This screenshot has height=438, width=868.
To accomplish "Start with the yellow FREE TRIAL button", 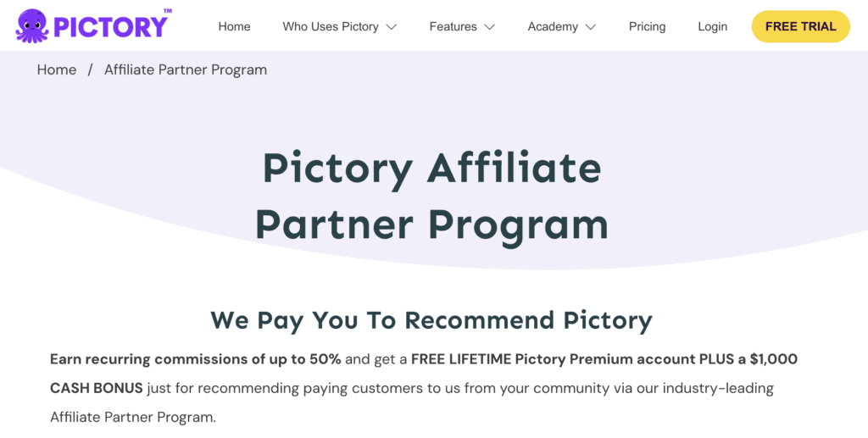I will pyautogui.click(x=800, y=26).
